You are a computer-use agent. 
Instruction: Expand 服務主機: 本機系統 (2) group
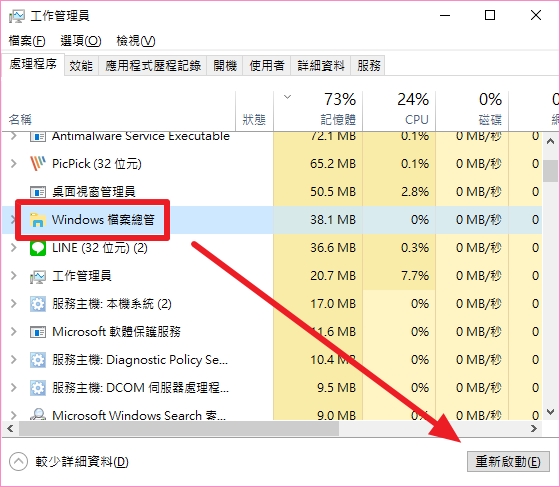click(x=14, y=304)
